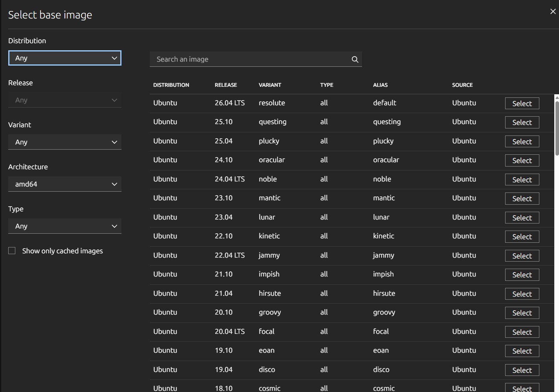Select Ubuntu 23.04 lunar image
The image size is (559, 392).
click(x=522, y=218)
